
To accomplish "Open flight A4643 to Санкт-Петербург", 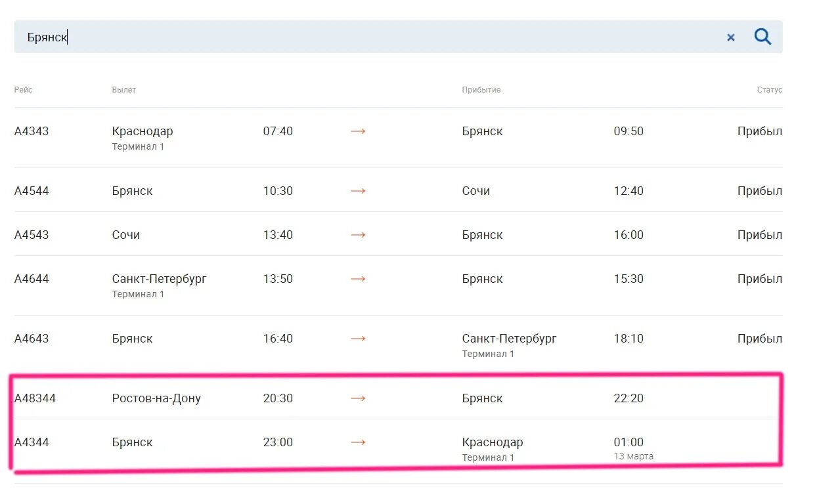I will pos(398,345).
